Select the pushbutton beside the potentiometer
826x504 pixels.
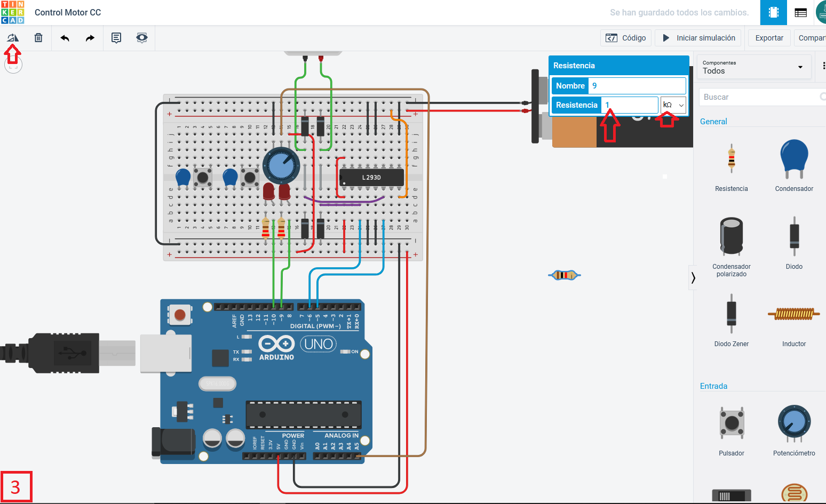point(250,178)
